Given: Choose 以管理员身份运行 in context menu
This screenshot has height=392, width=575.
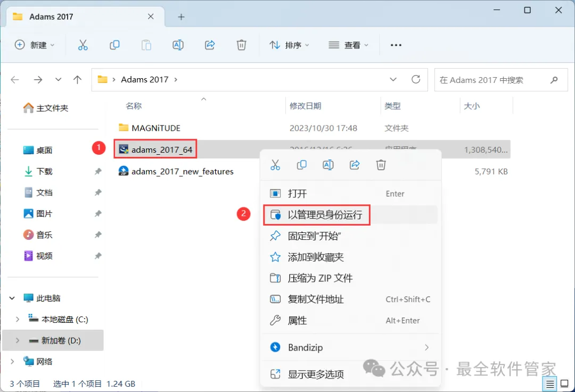Looking at the screenshot, I should 350,215.
